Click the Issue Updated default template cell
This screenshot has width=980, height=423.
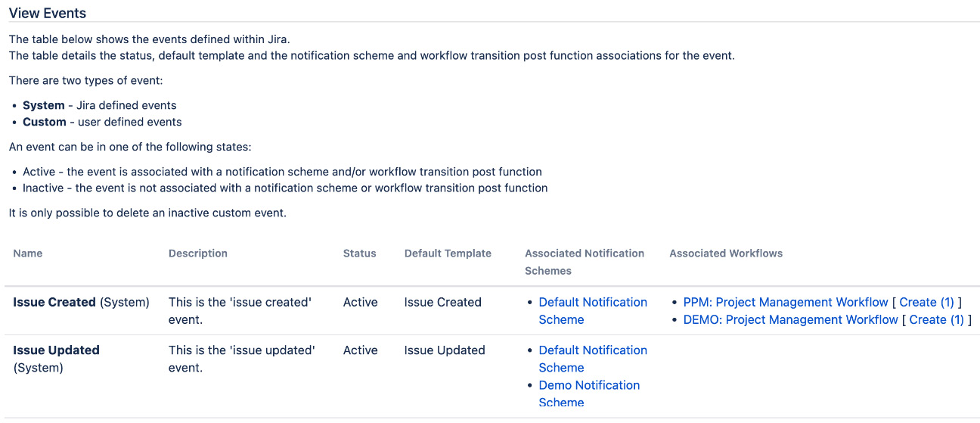[x=444, y=350]
